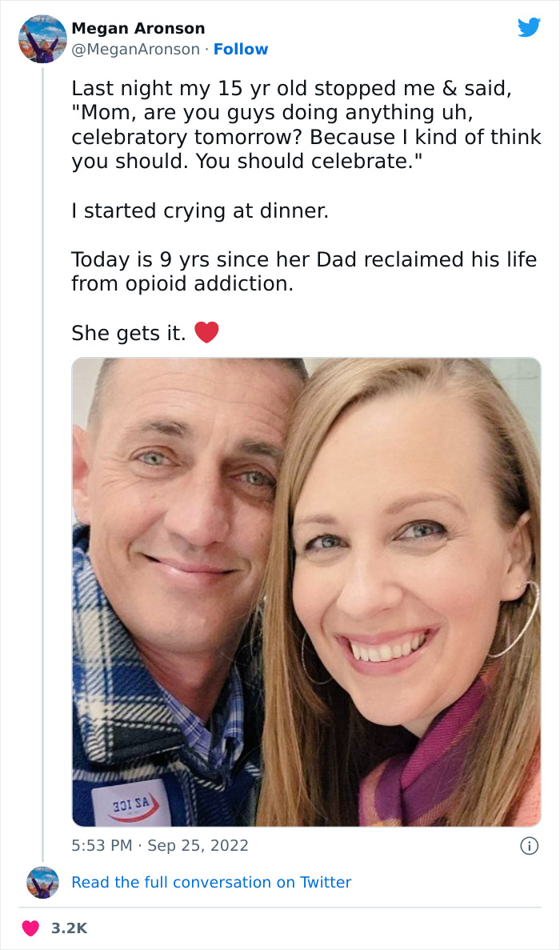This screenshot has width=560, height=950.
Task: Click the Megan Aronson display name
Action: [x=138, y=27]
